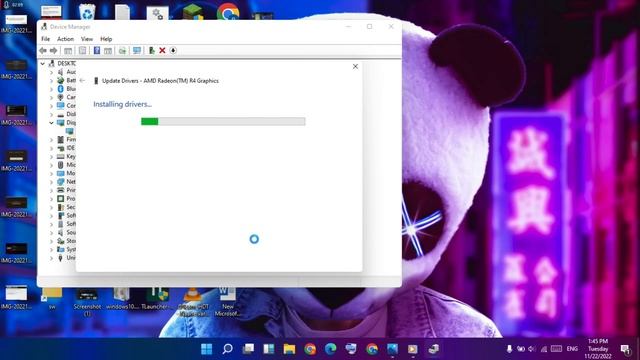Open the View menu
Viewport: 640px width, 360px height.
87,39
